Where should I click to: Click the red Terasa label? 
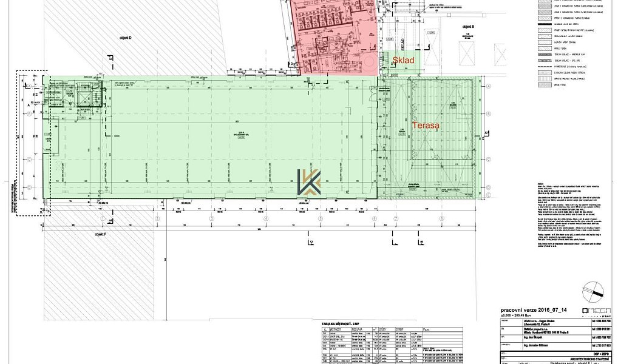pyautogui.click(x=426, y=126)
